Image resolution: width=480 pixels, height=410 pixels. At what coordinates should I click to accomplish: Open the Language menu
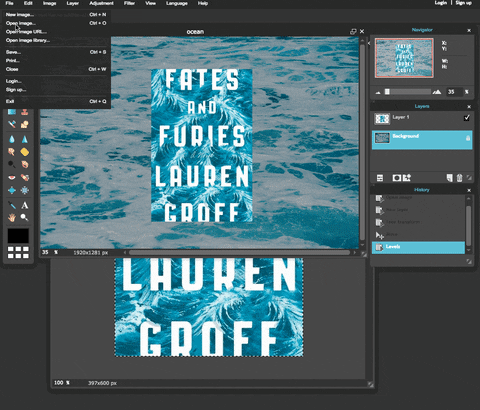tap(177, 3)
